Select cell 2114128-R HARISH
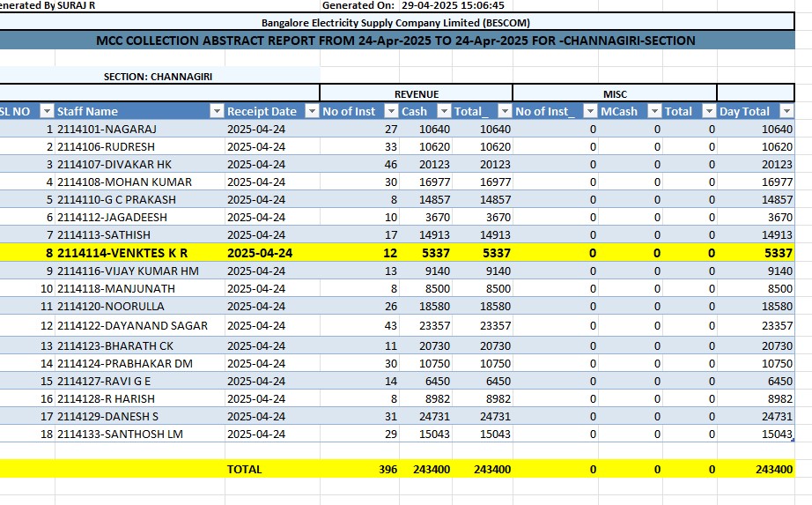This screenshot has width=812, height=505. click(140, 398)
